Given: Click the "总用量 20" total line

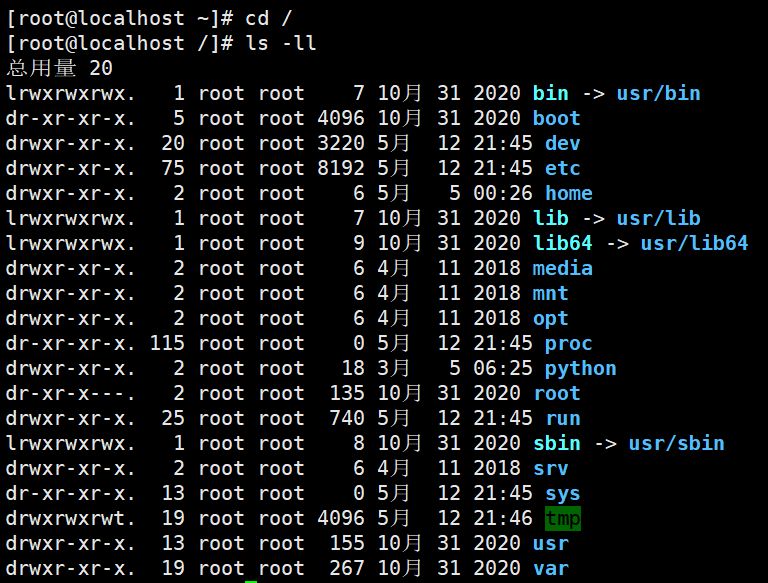Looking at the screenshot, I should (60, 69).
